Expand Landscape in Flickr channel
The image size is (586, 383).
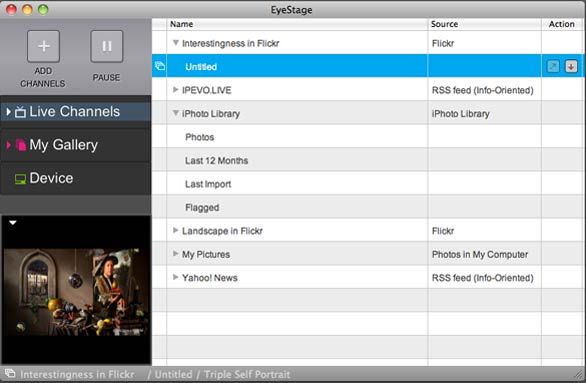point(175,230)
